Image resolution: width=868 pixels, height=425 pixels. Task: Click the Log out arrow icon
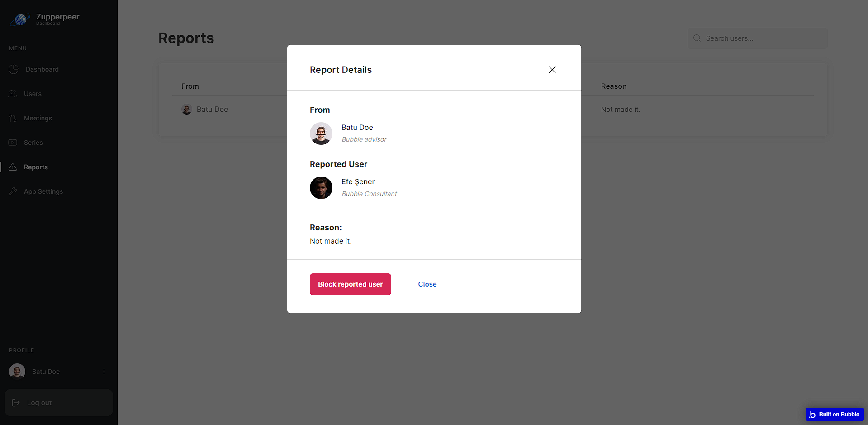[16, 403]
